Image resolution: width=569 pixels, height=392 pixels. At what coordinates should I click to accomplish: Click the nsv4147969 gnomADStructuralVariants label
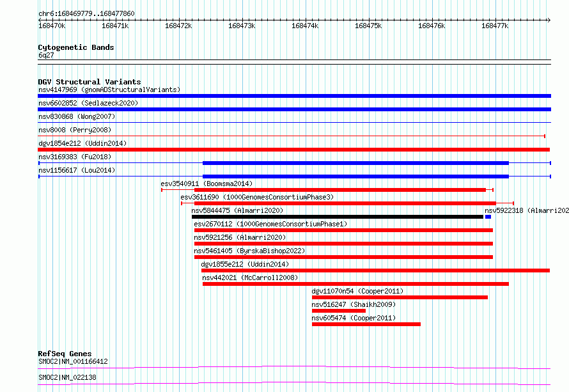tap(109, 90)
